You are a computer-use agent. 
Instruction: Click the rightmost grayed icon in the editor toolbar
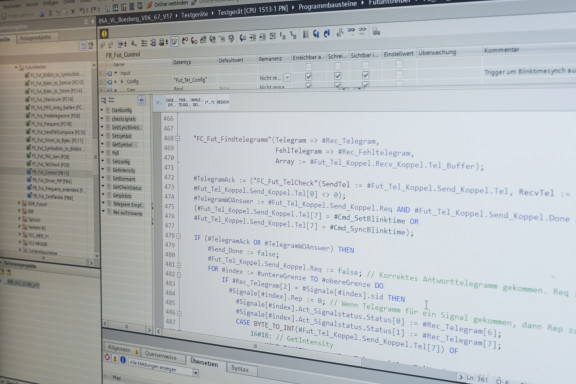376,31
